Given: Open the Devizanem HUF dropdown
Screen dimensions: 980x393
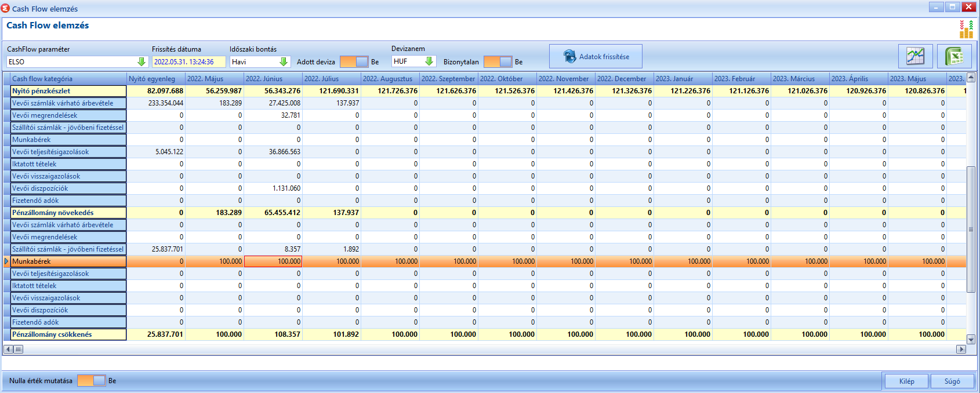Looking at the screenshot, I should (x=429, y=61).
